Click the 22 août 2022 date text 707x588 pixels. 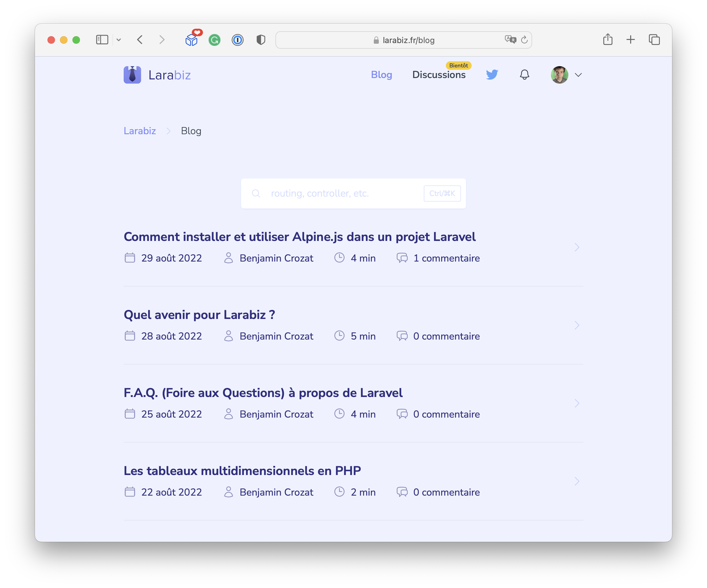pos(171,492)
